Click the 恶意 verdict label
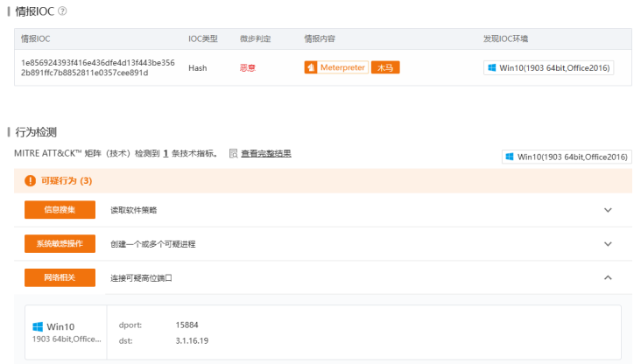 pyautogui.click(x=248, y=68)
